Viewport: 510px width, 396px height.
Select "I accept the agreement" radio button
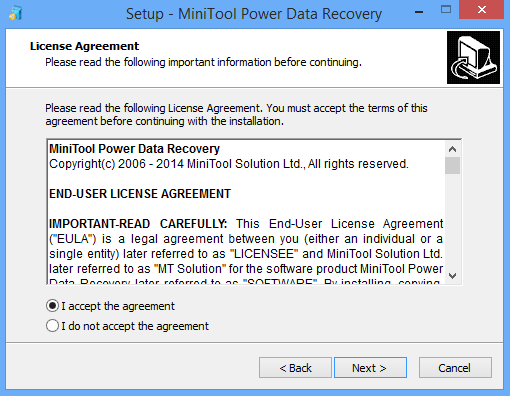(x=52, y=306)
